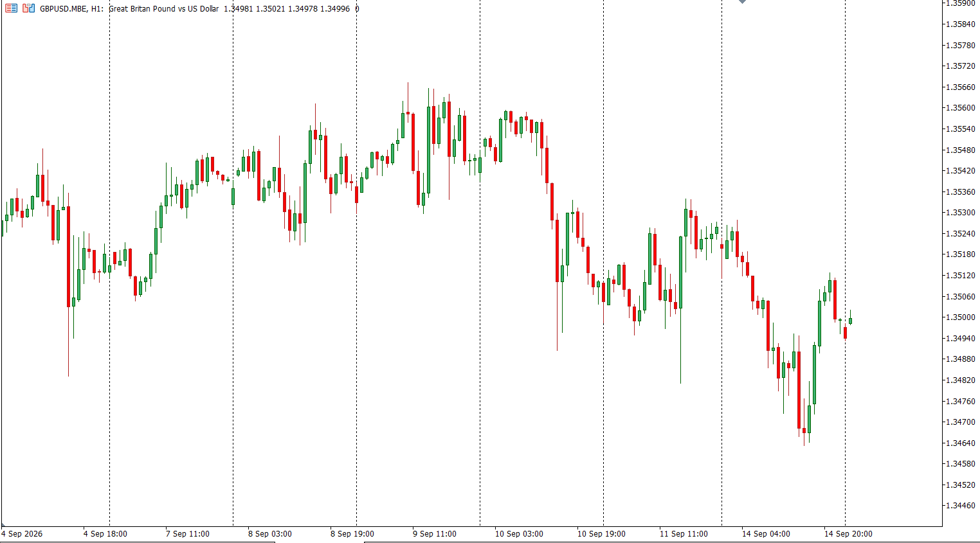The height and width of the screenshot is (543, 980).
Task: Click the small triangle marker at chart bottom-left corner
Action: pyautogui.click(x=3, y=525)
